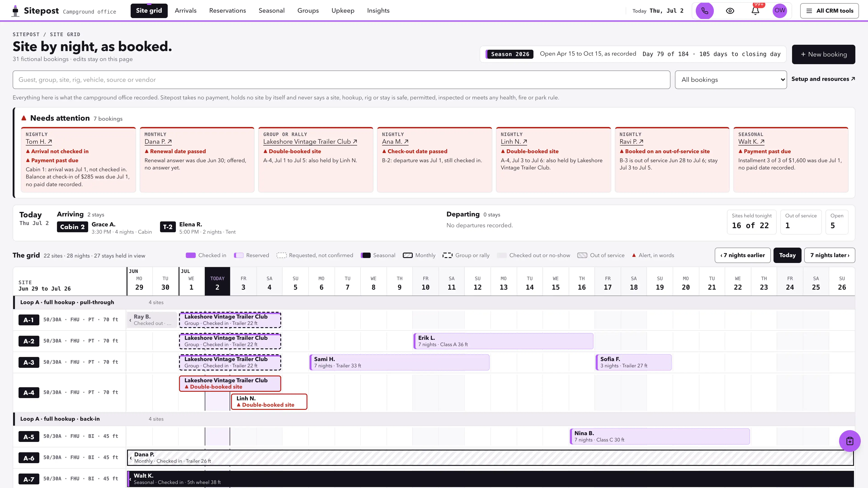The image size is (868, 488).
Task: Open Sami H. booking on A-3
Action: click(399, 362)
